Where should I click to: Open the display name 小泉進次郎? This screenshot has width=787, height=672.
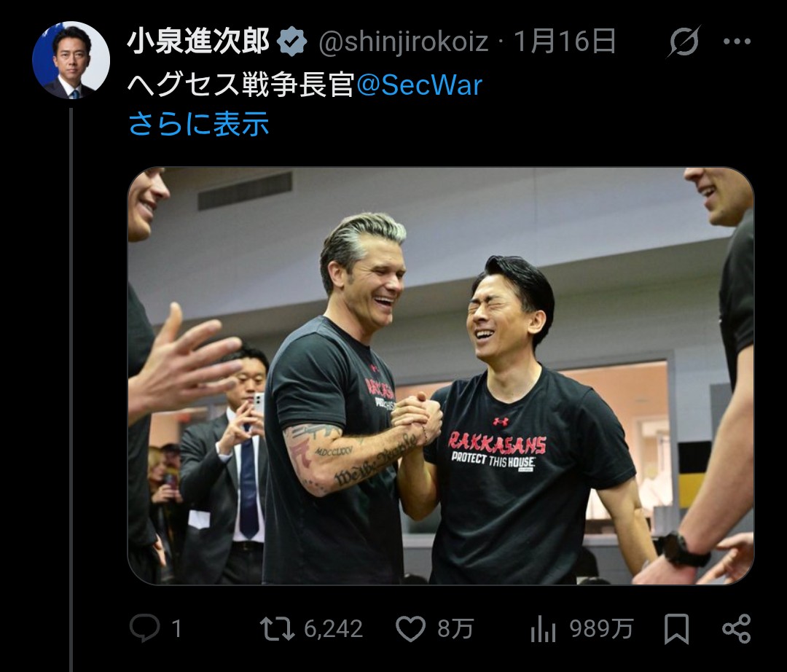point(198,41)
